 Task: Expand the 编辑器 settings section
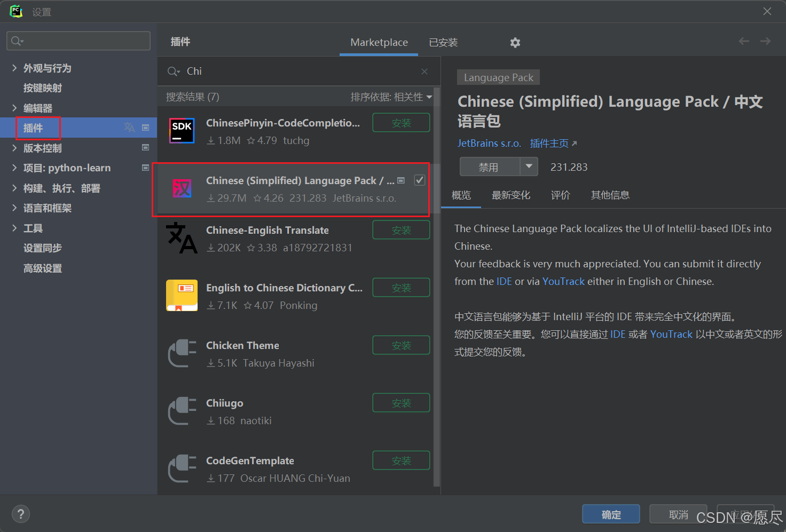pos(14,108)
